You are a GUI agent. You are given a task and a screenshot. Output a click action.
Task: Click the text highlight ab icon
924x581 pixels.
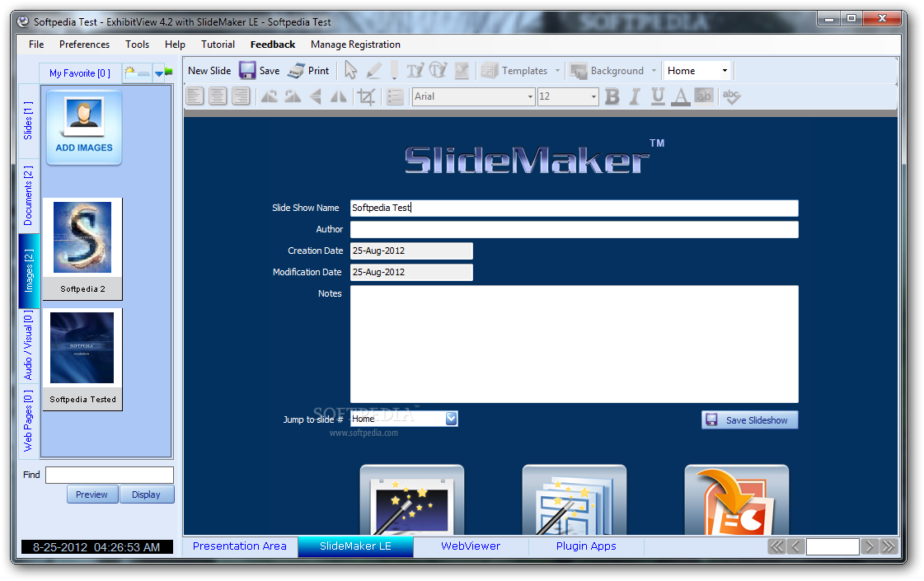(704, 96)
